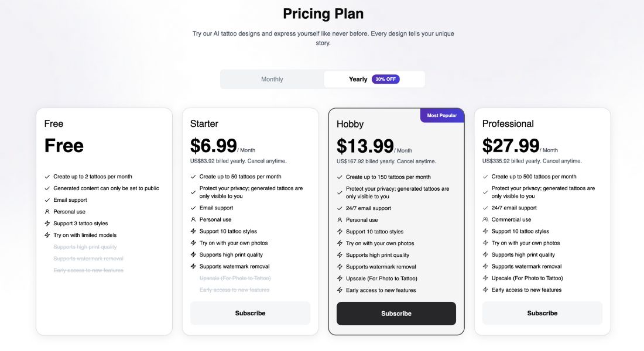Click the Professional plan title
Screen dimensions: 644x351
[508, 123]
